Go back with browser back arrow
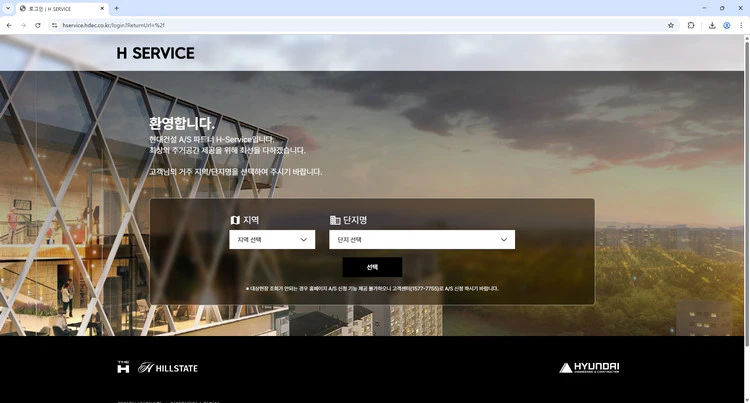This screenshot has height=403, width=750. pos(8,25)
